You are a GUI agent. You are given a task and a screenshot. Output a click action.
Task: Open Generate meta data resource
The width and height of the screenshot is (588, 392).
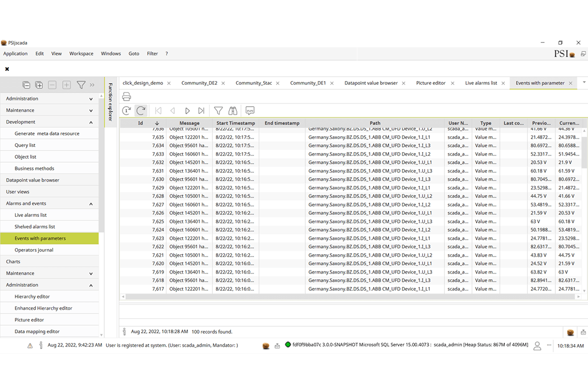click(x=50, y=134)
